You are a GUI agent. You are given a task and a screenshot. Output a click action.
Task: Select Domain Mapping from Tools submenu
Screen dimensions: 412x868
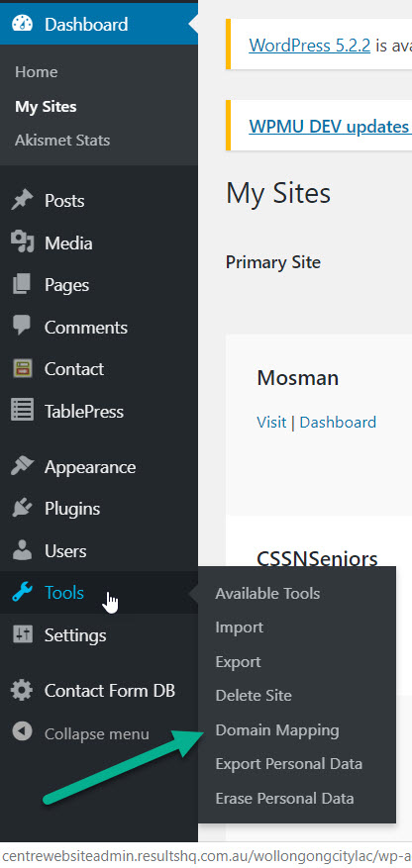(277, 730)
